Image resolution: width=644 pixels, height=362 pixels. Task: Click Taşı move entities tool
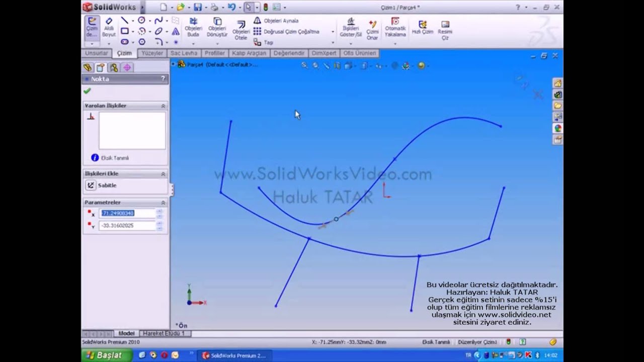264,43
